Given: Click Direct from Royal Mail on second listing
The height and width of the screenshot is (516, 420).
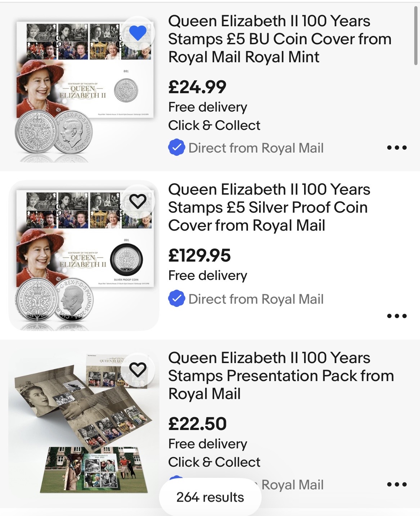Looking at the screenshot, I should point(256,299).
